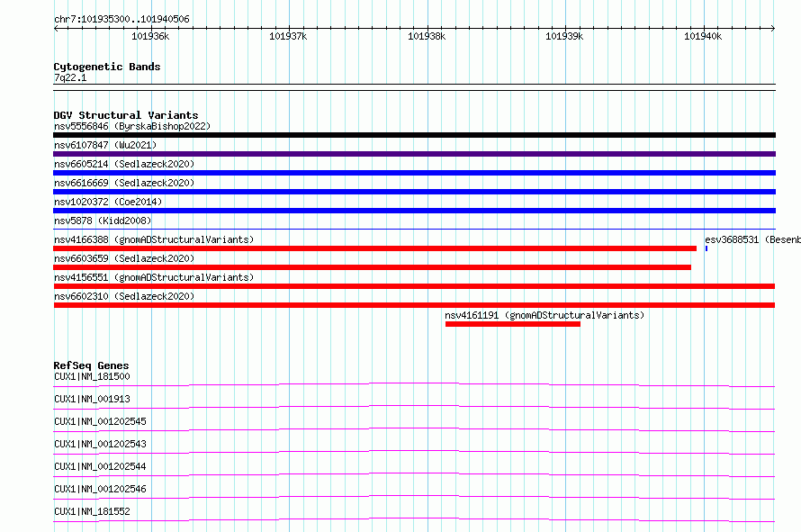Click the magenta intron line of CUX1|NM_001202543
The image size is (801, 532).
414,452
